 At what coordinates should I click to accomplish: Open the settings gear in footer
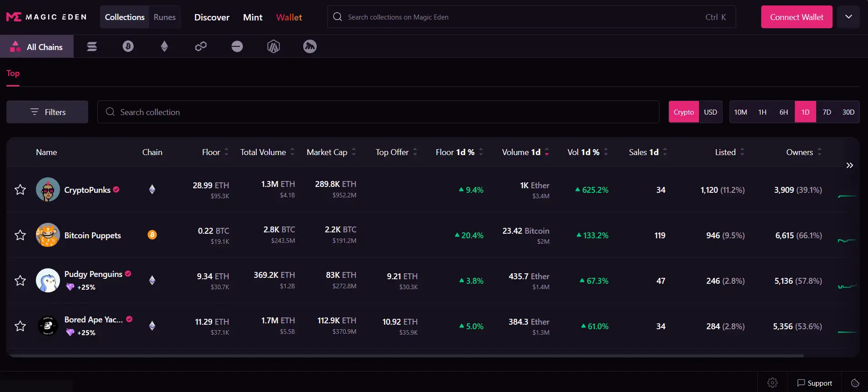click(x=772, y=383)
